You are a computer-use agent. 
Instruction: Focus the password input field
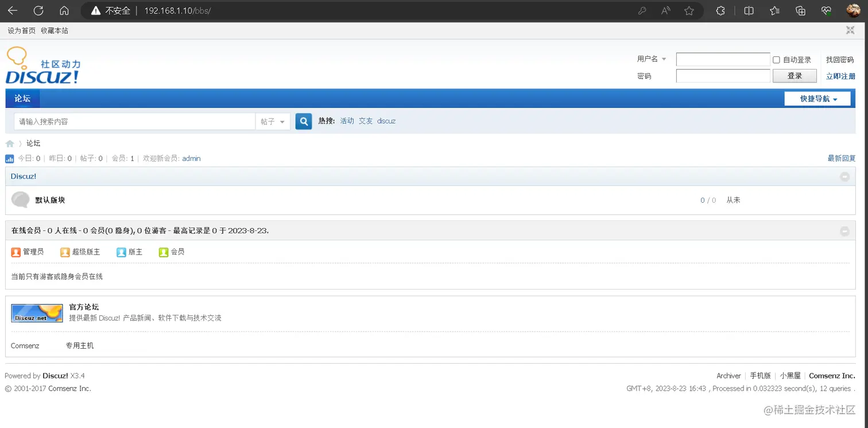723,76
